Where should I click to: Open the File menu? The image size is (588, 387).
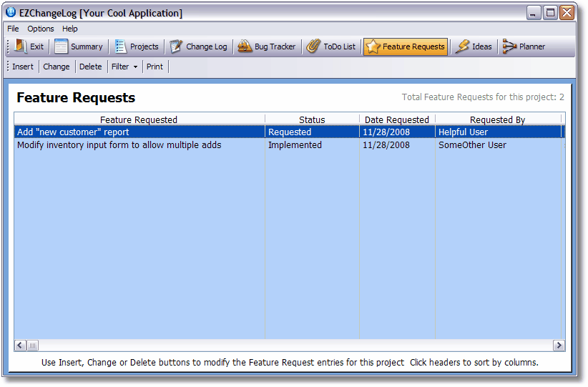pyautogui.click(x=13, y=29)
